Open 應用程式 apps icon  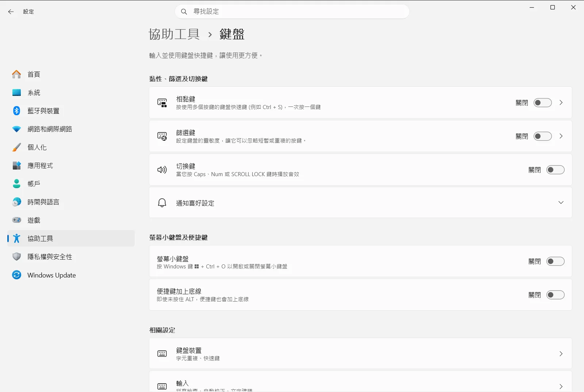(16, 166)
